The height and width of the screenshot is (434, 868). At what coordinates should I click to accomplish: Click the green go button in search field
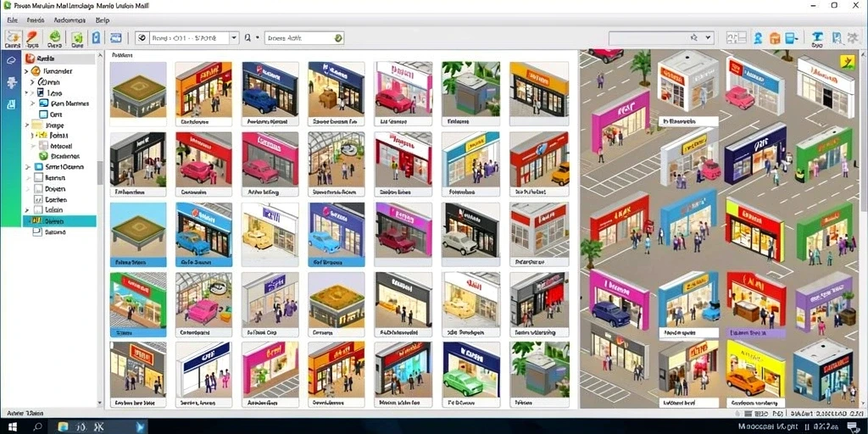pyautogui.click(x=337, y=37)
